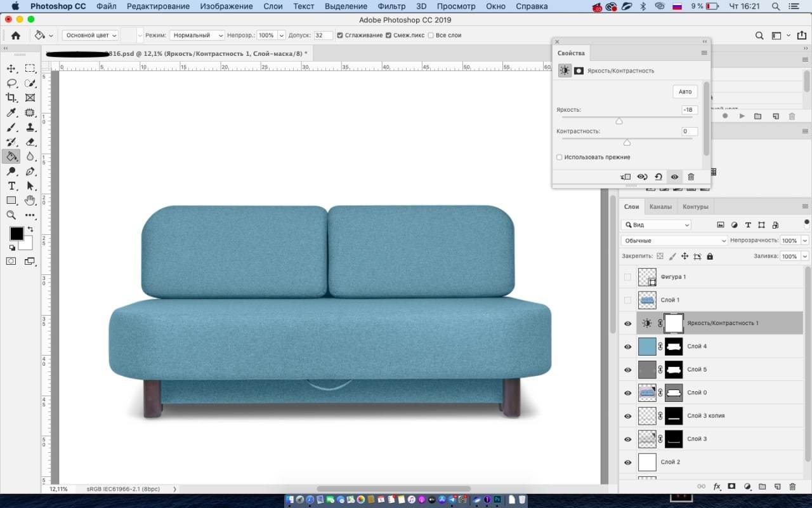Click the foreground black color swatch
Image resolution: width=812 pixels, height=508 pixels.
16,234
